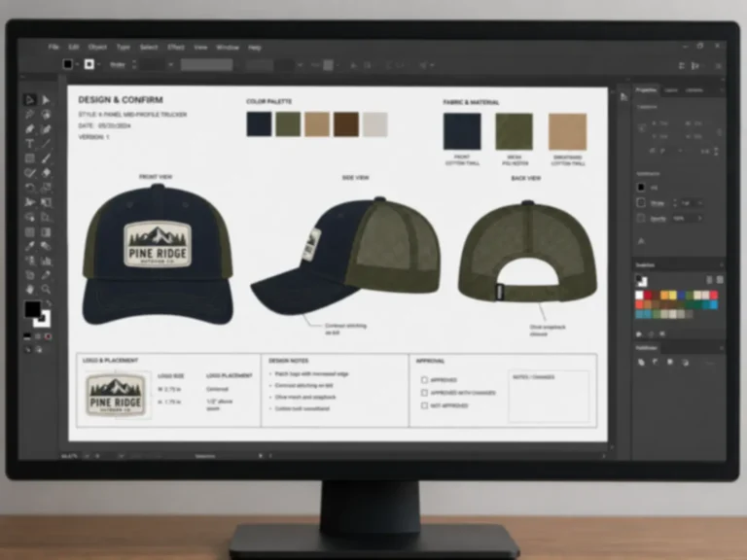Image resolution: width=747 pixels, height=560 pixels.
Task: Select the Free Transform tool
Action: [46, 202]
